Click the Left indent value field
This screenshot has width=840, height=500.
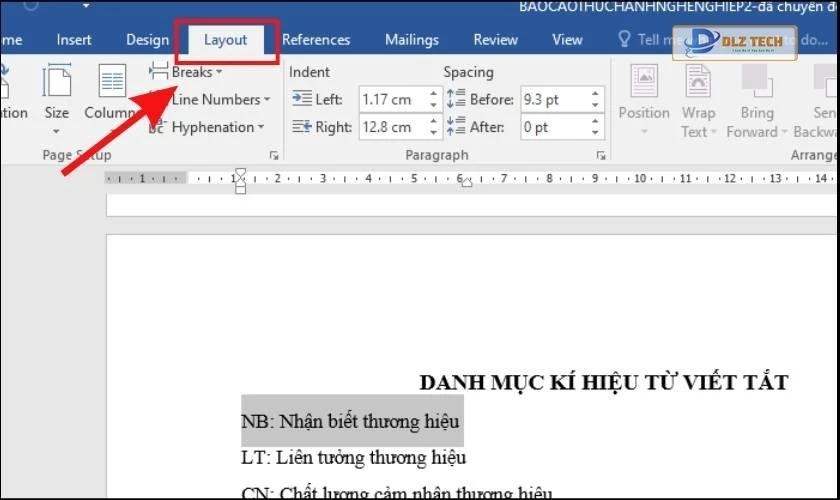click(391, 100)
